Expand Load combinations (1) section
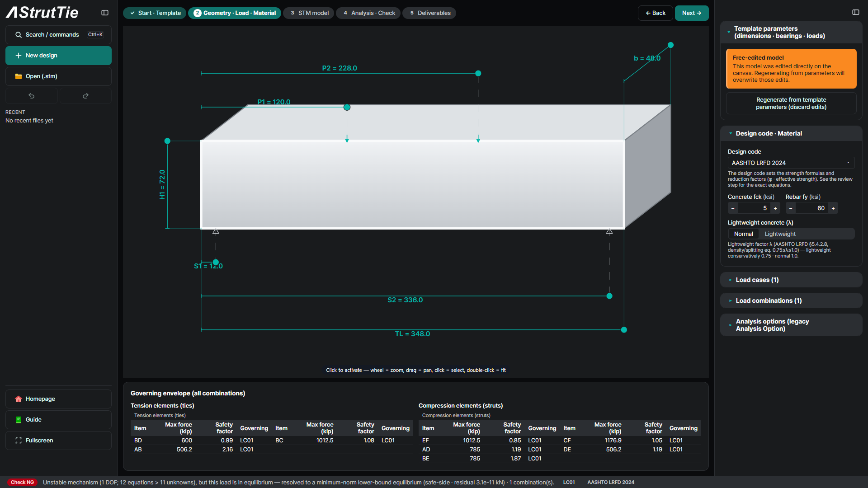 click(x=791, y=300)
